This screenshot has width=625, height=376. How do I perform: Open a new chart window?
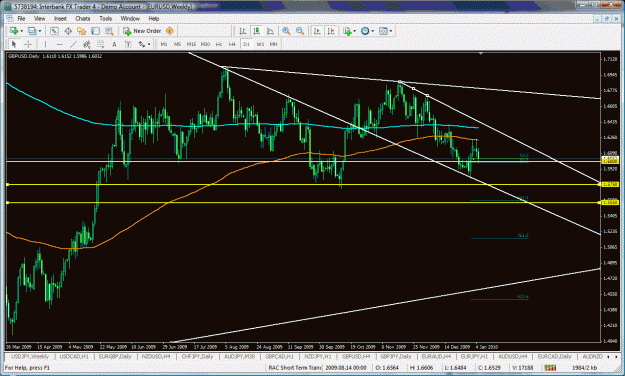pos(14,31)
